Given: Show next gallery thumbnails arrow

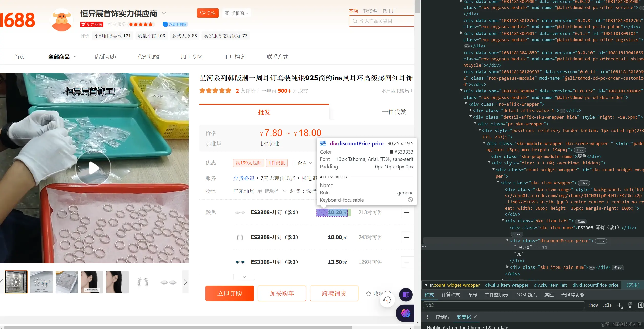Looking at the screenshot, I should [185, 282].
